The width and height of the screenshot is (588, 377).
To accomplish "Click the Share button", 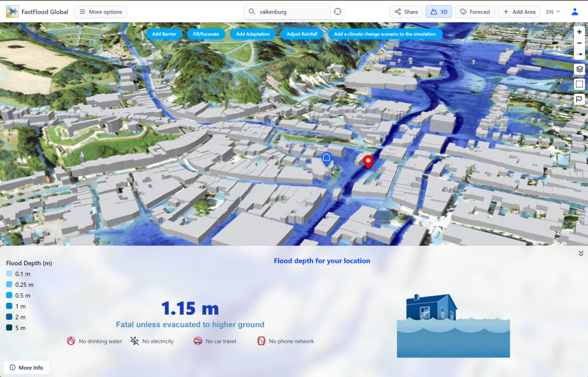I will click(x=406, y=11).
